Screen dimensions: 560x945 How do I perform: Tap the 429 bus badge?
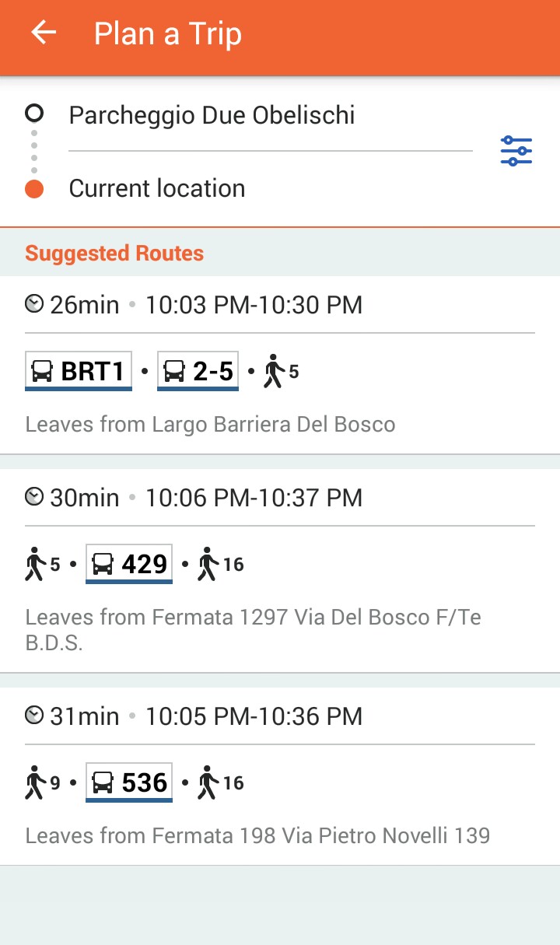pyautogui.click(x=129, y=564)
